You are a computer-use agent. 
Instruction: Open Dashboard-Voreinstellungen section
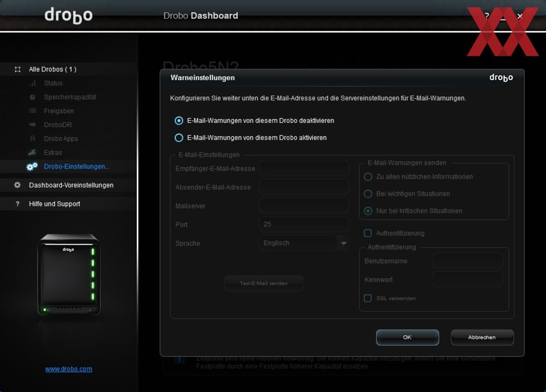pos(71,185)
